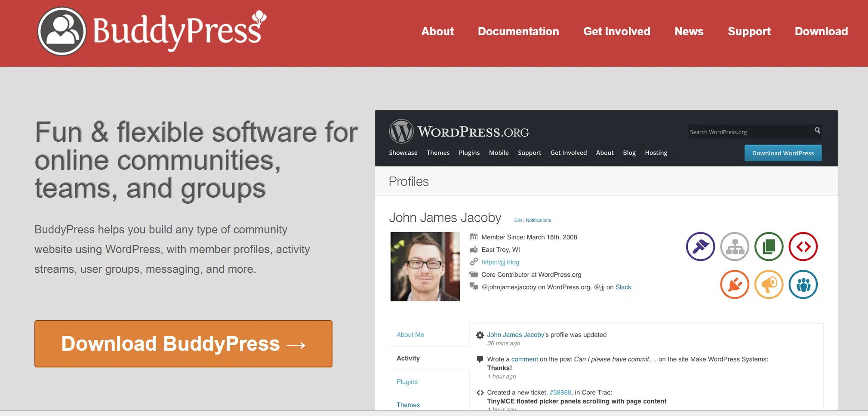Open the Themes link in WordPress.org nav
Screen dimensions: 868x416
click(438, 153)
